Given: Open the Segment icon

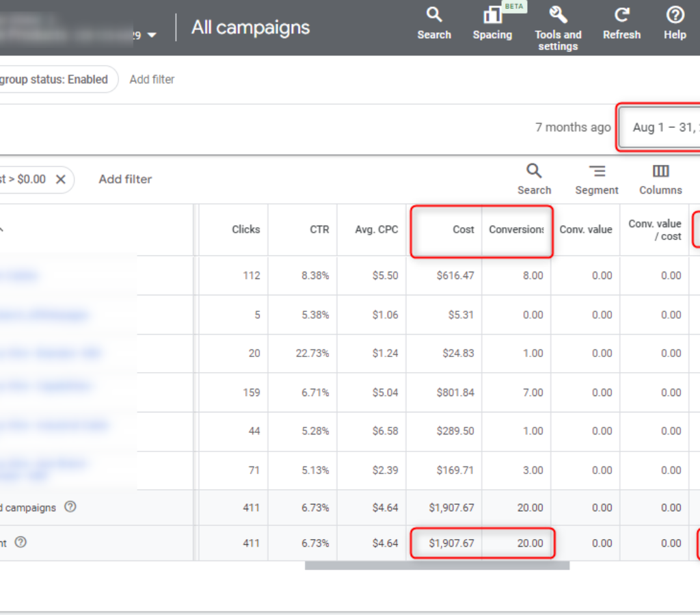Looking at the screenshot, I should click(597, 172).
